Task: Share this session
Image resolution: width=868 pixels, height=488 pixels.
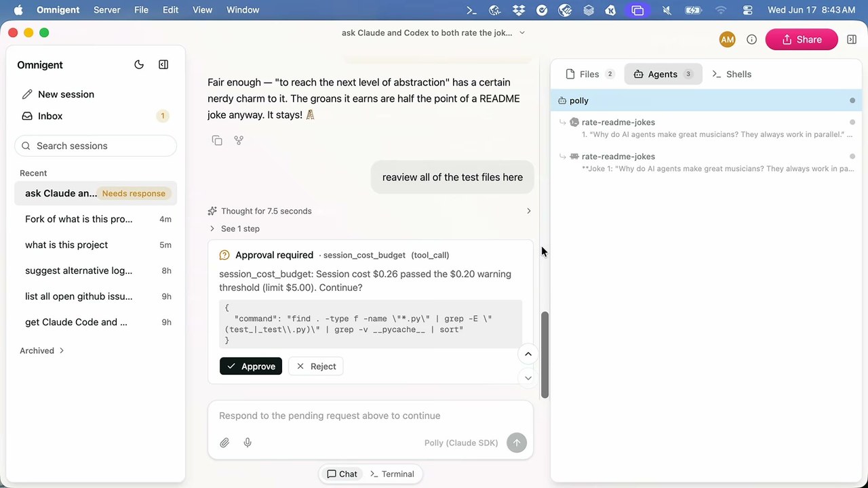Action: click(802, 39)
